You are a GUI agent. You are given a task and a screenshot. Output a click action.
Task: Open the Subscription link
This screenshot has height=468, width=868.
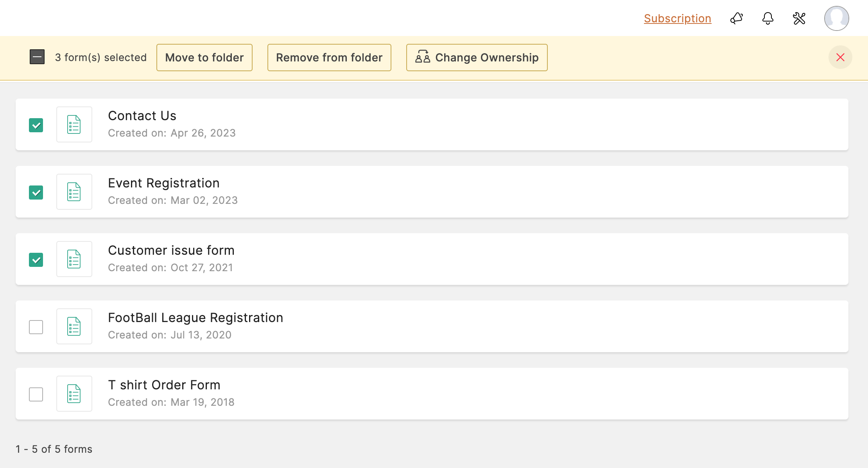677,17
